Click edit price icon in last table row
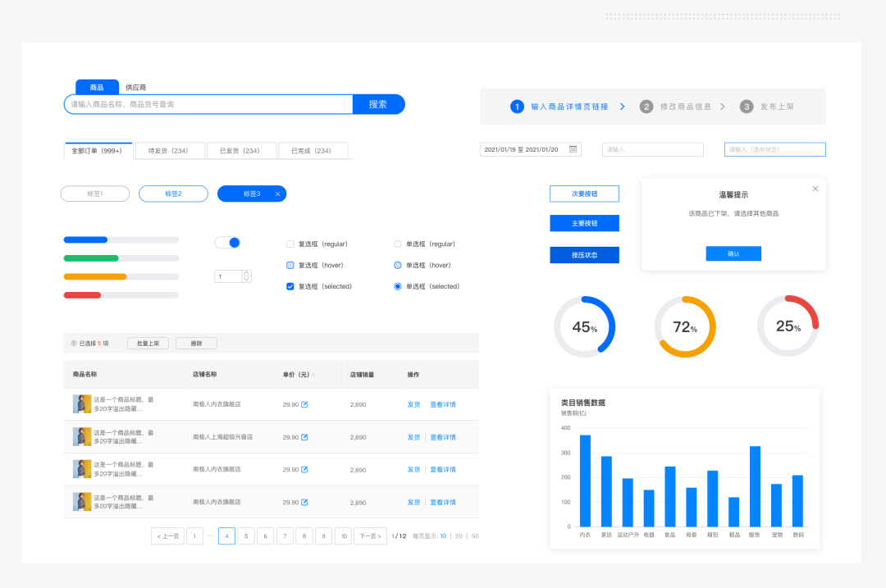 pos(304,502)
